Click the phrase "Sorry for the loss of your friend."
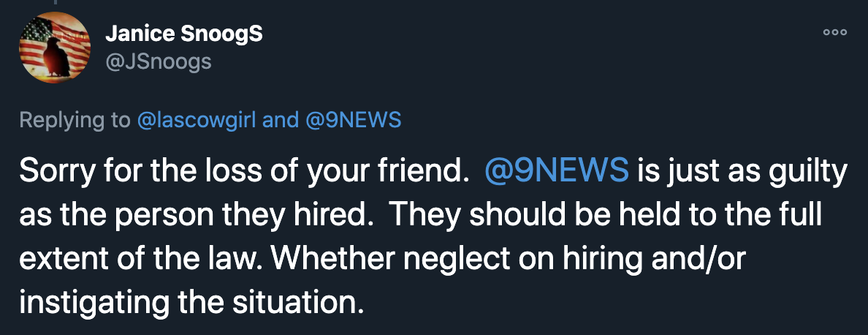Screen dimensions: 868x335 (x=241, y=171)
